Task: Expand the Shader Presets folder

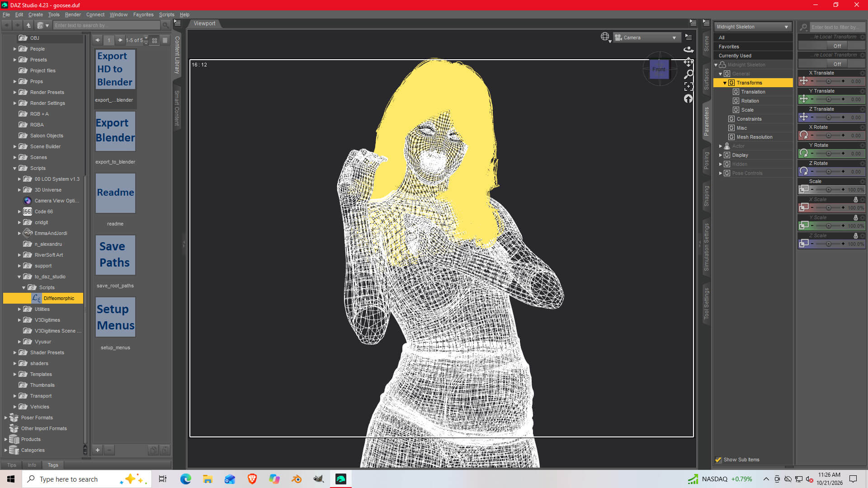Action: coord(15,352)
